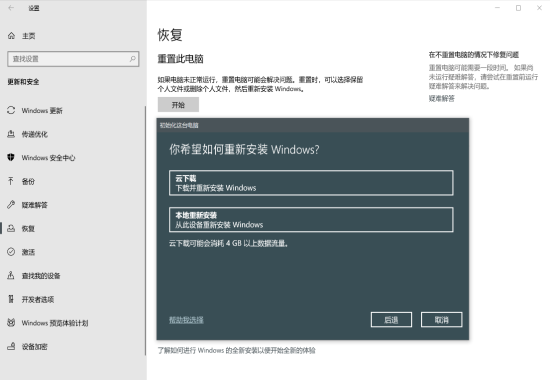Open the 帮助我选择 link
Screen dimensions: 550x380
[x=186, y=320]
